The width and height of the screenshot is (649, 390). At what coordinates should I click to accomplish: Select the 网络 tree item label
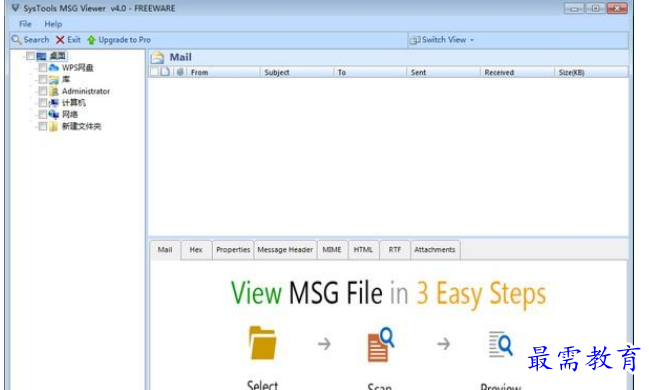coord(70,114)
